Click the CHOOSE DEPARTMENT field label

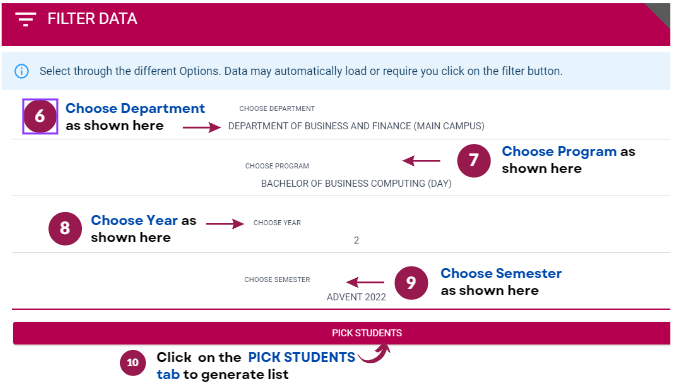[277, 109]
